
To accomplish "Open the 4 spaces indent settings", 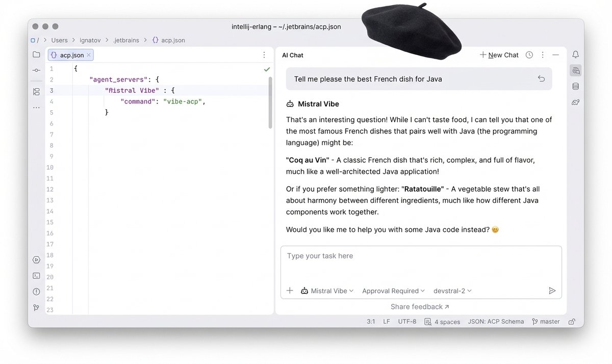I will point(442,322).
